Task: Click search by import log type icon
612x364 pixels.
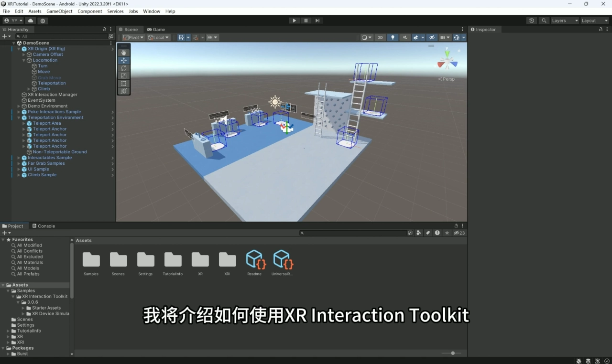Action: [437, 233]
